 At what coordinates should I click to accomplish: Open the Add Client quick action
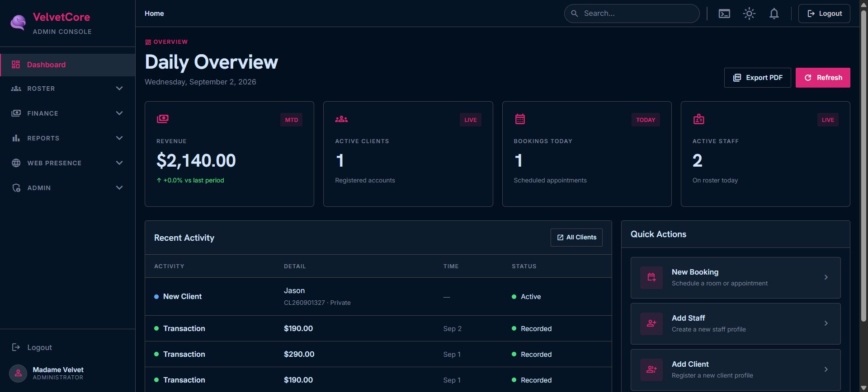(x=736, y=370)
